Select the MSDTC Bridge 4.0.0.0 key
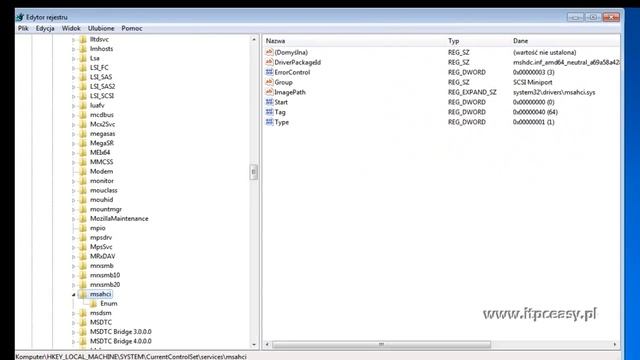640x360 pixels. tap(121, 341)
